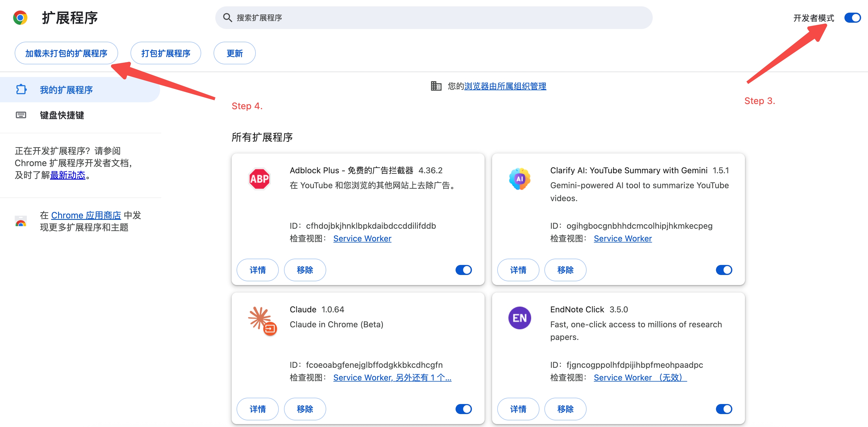
Task: Turn off the EndNote Click extension
Action: point(724,409)
